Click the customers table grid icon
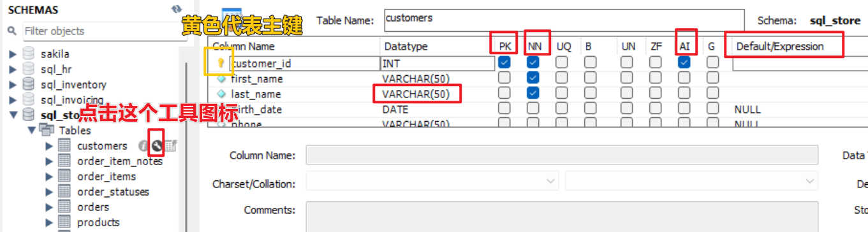This screenshot has height=232, width=868. click(x=64, y=146)
